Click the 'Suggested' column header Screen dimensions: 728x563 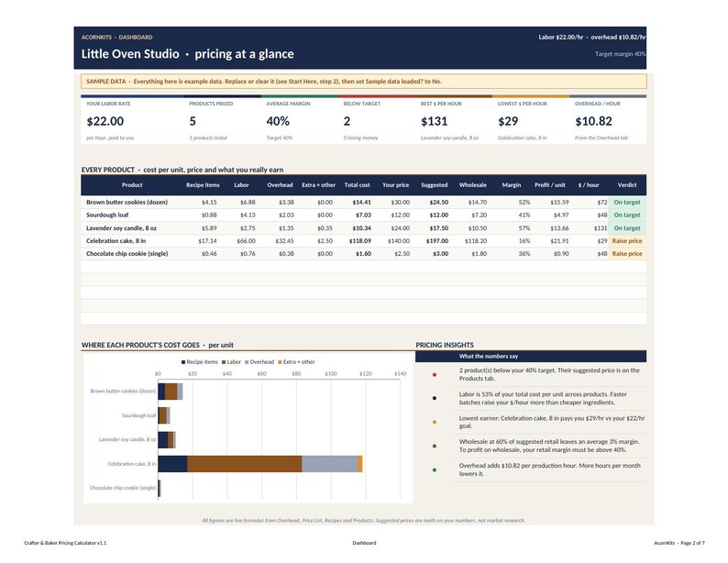(x=434, y=184)
